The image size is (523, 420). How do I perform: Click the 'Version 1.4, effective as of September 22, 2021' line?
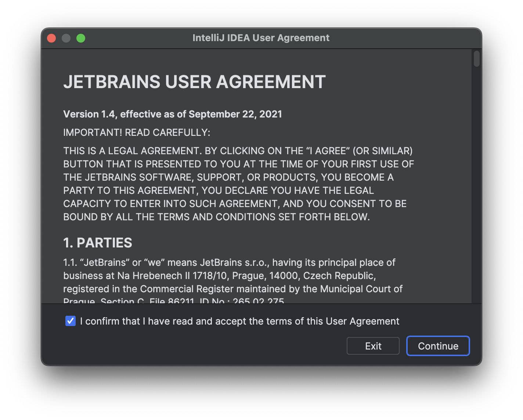(x=173, y=114)
